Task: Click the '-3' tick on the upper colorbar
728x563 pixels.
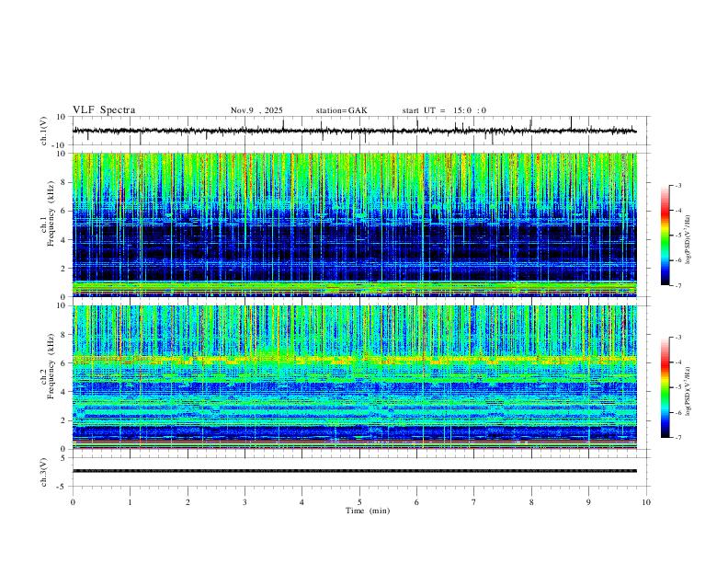Action: tap(677, 185)
